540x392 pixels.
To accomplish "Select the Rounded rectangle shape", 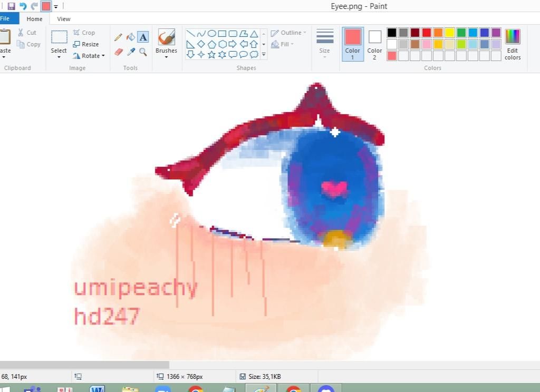I will pos(233,34).
